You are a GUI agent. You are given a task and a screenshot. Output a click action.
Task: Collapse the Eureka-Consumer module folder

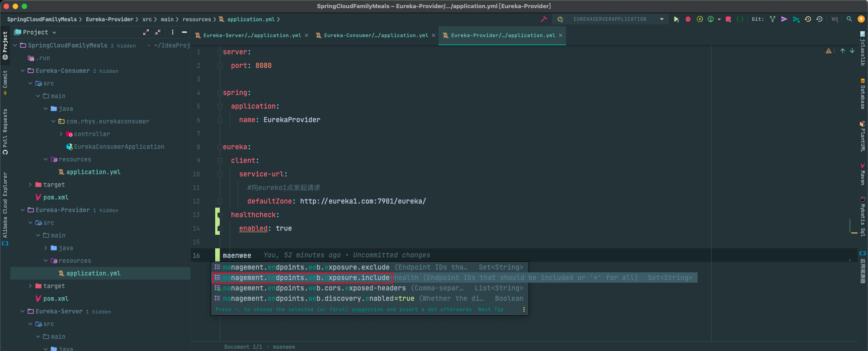(23, 71)
